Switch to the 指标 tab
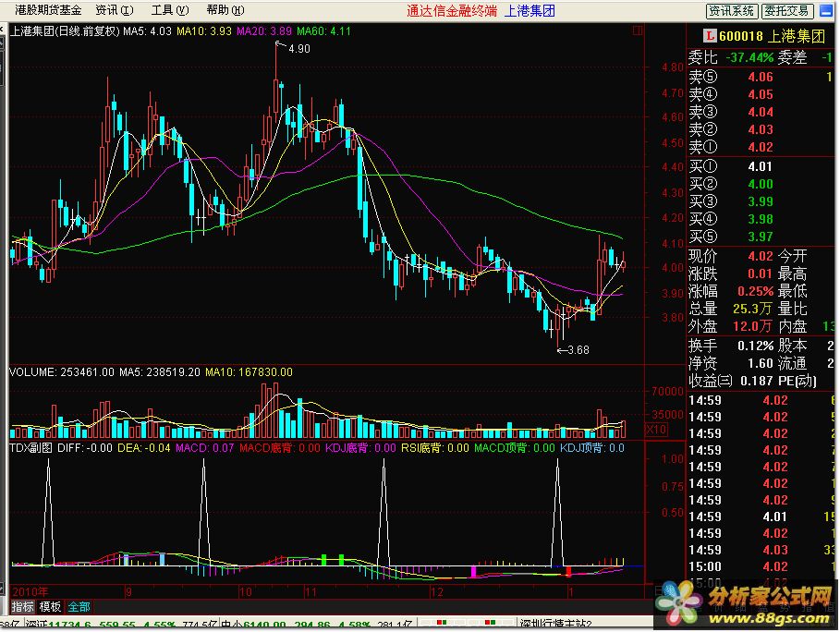 22,607
